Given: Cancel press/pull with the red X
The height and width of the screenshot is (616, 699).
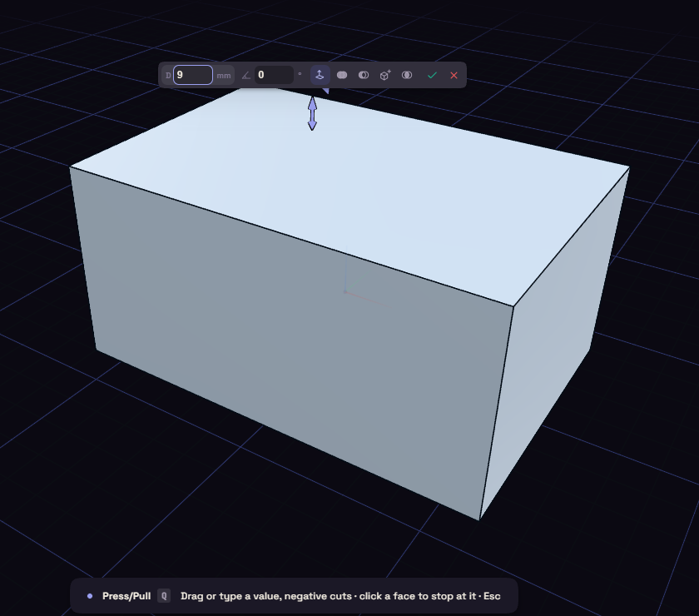Looking at the screenshot, I should click(454, 75).
